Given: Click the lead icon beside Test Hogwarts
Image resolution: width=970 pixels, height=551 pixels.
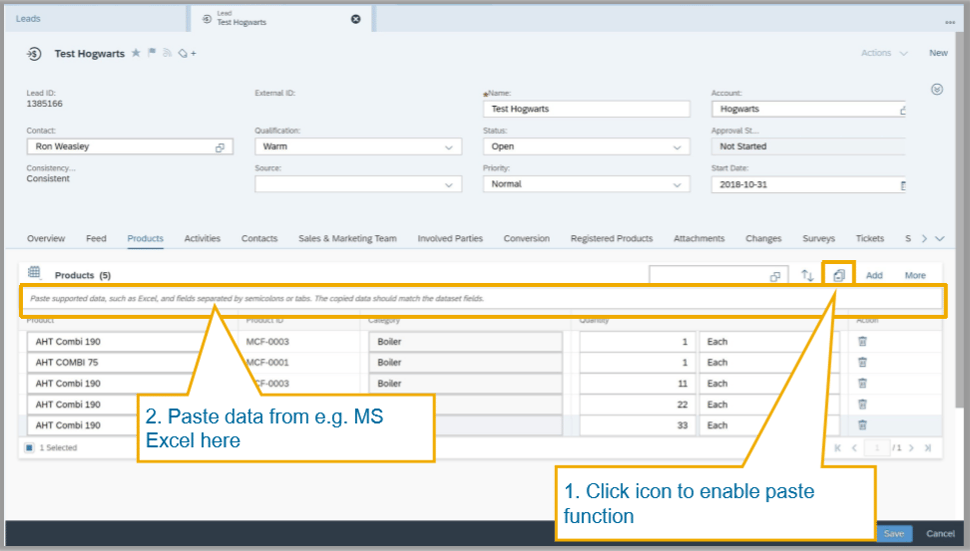Looking at the screenshot, I should pos(34,54).
